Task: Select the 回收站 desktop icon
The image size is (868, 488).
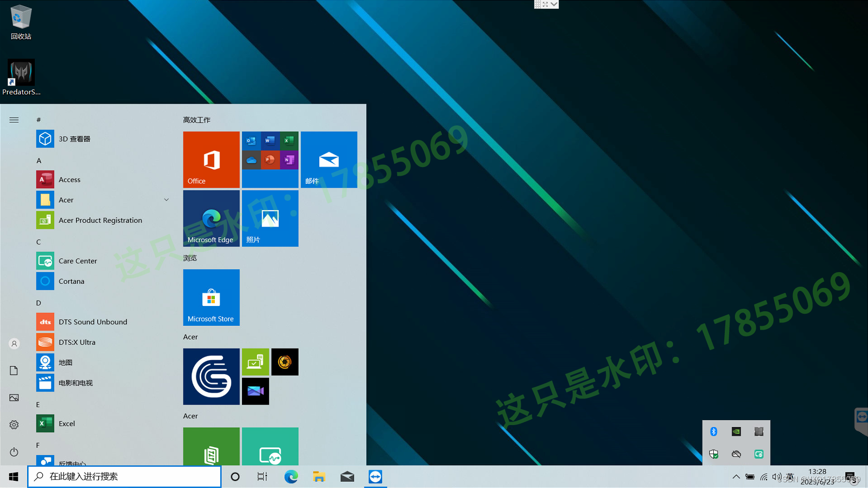Action: tap(21, 22)
